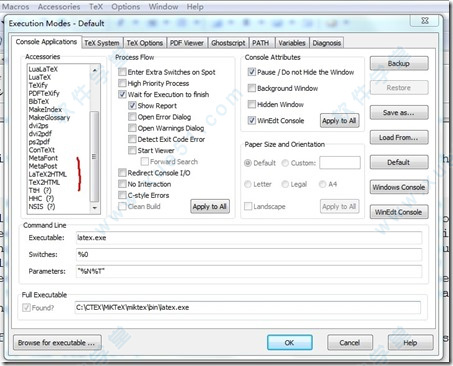The height and width of the screenshot is (366, 453).
Task: Open the TeX menu
Action: pos(96,7)
